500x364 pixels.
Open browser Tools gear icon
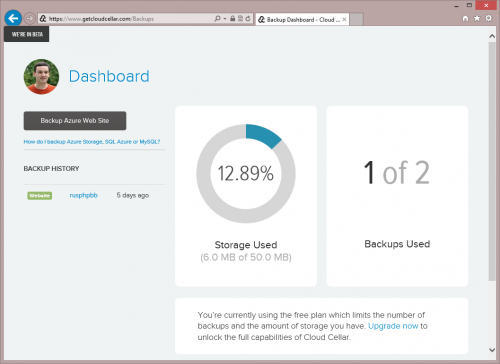pos(489,18)
